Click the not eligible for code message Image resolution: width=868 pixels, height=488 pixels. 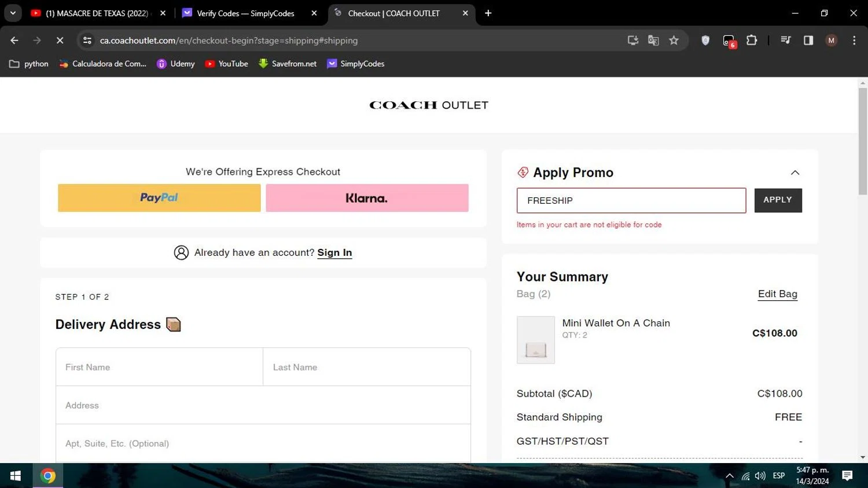click(589, 225)
